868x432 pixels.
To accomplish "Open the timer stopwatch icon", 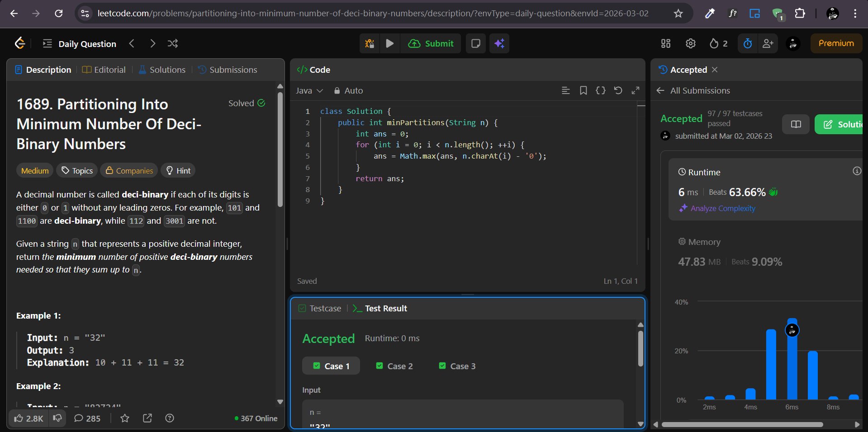I will [748, 43].
